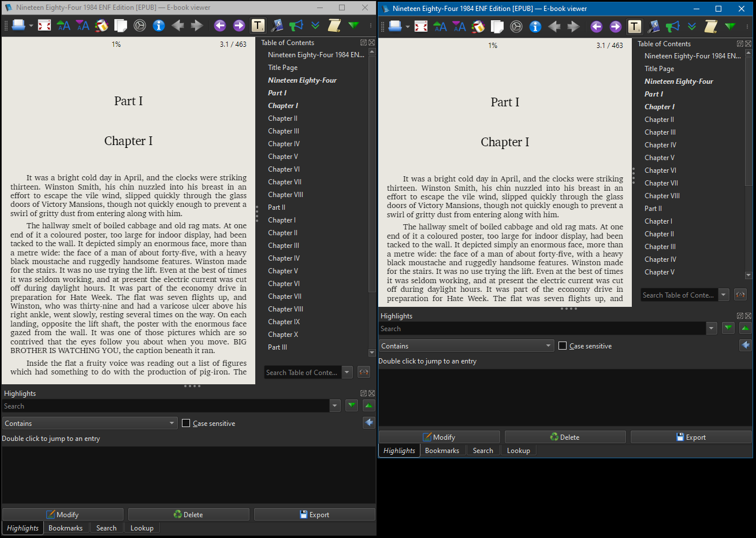
Task: Open bookmarks scroll icon in left window toolbar
Action: click(334, 25)
